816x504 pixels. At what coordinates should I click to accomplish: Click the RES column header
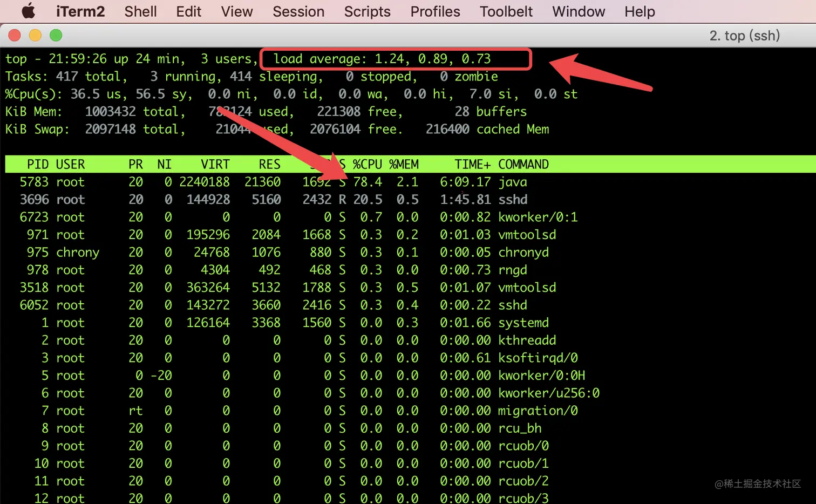pyautogui.click(x=269, y=165)
